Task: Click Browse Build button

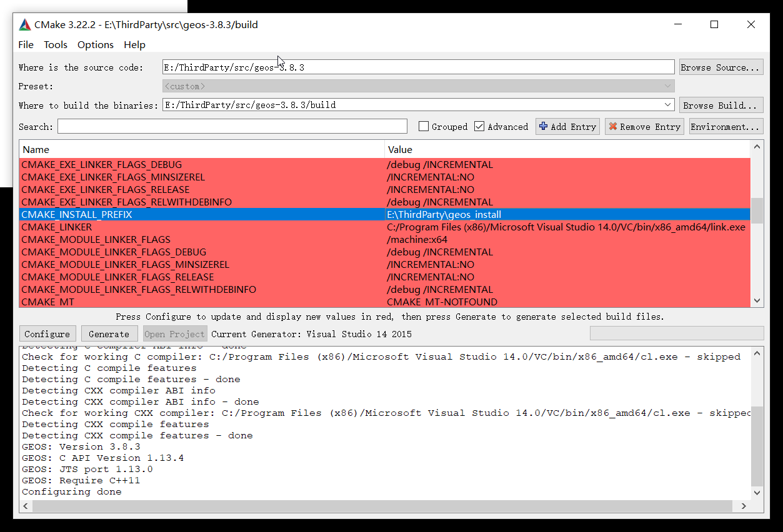Action: 721,105
